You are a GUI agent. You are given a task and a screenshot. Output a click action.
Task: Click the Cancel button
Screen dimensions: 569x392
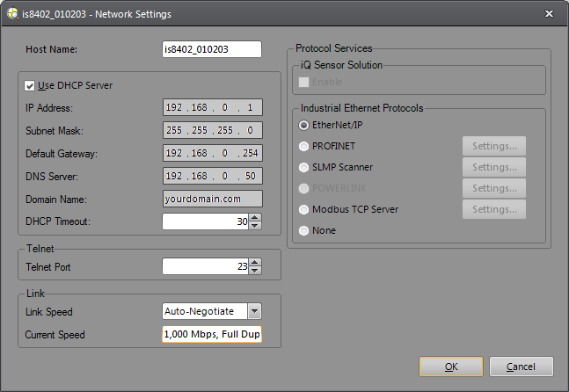click(x=521, y=367)
